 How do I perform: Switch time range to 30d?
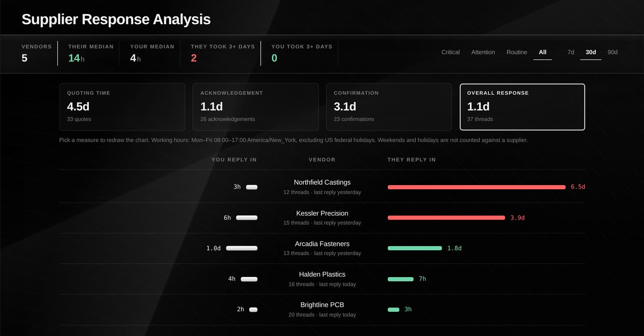tap(591, 52)
